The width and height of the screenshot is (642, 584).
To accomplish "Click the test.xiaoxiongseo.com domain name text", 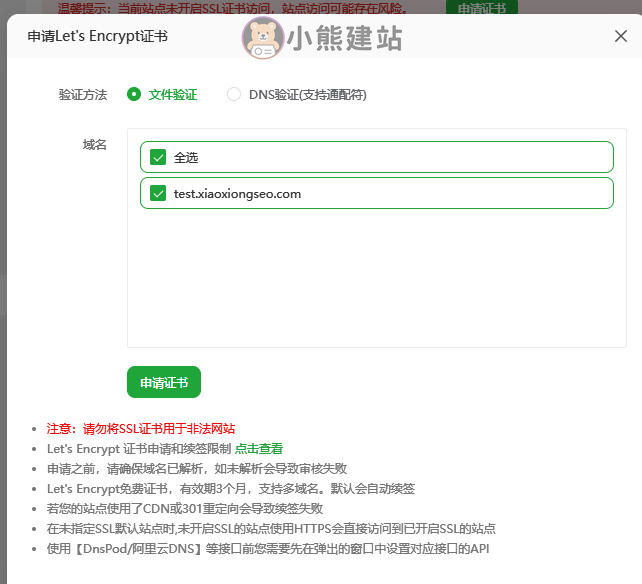I will pyautogui.click(x=237, y=194).
